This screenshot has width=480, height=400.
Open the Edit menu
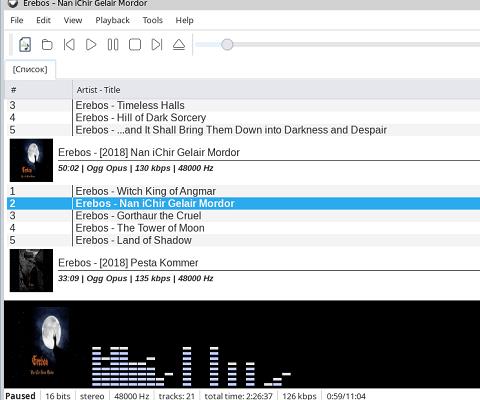pyautogui.click(x=43, y=20)
